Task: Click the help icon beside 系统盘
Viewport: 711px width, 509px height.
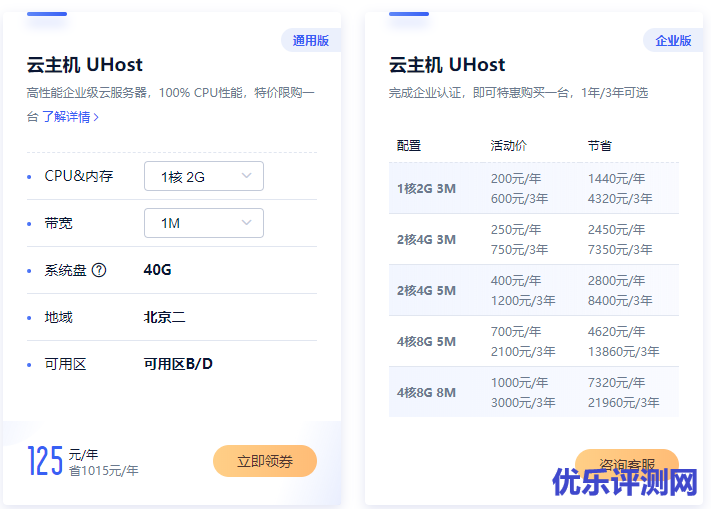Action: 99,270
